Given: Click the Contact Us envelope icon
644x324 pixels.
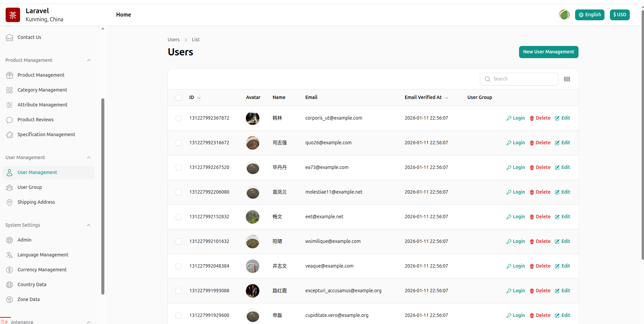Looking at the screenshot, I should (9, 38).
